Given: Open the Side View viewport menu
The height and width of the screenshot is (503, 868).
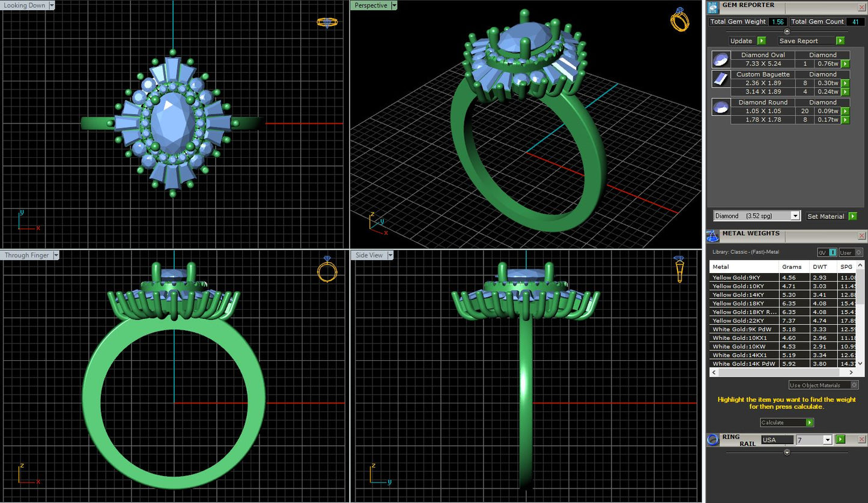Looking at the screenshot, I should tap(390, 255).
